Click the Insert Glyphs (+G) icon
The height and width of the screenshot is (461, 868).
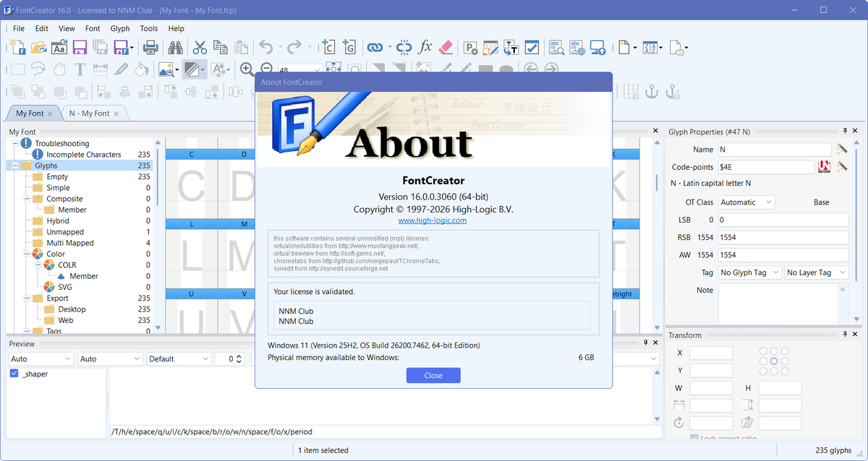(x=349, y=48)
